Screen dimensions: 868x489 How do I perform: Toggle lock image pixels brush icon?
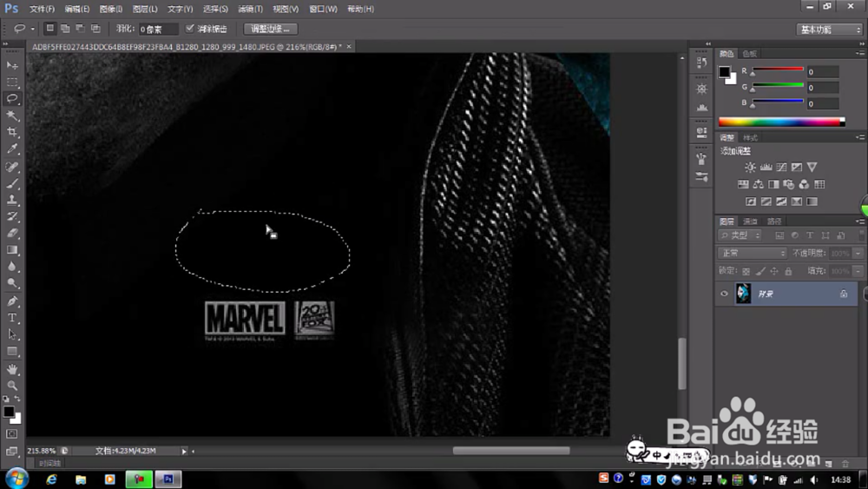(x=760, y=271)
